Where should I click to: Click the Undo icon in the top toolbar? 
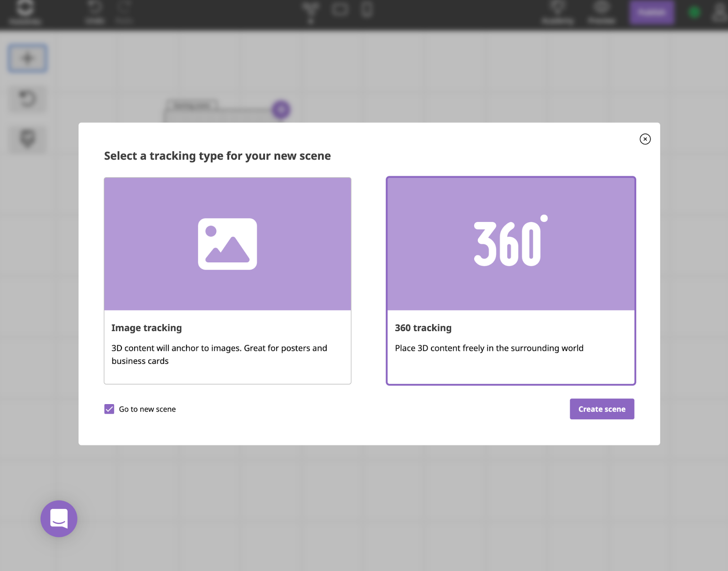coord(95,8)
